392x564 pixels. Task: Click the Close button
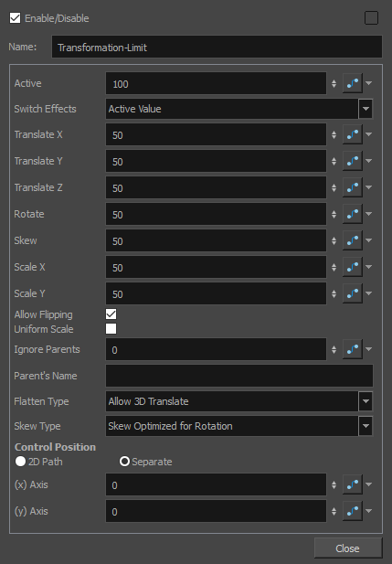pyautogui.click(x=348, y=548)
